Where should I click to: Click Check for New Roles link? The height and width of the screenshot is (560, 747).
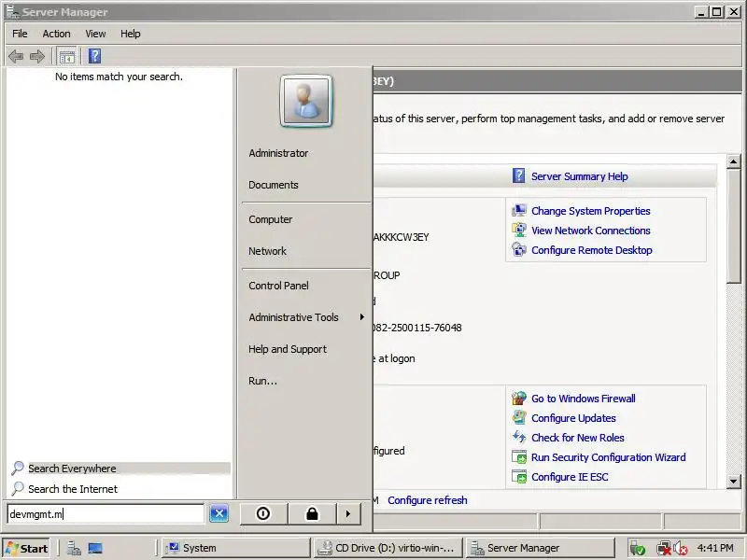[577, 438]
